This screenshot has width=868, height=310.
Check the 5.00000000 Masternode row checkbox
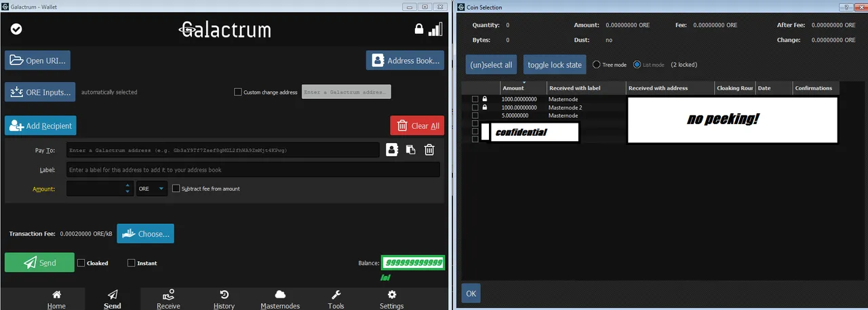pos(475,115)
